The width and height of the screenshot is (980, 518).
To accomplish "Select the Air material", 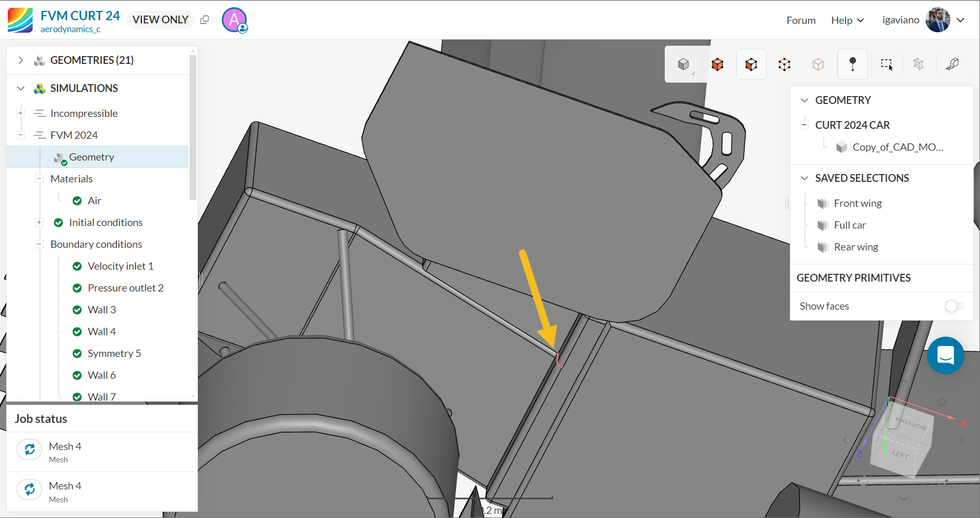I will (x=95, y=201).
